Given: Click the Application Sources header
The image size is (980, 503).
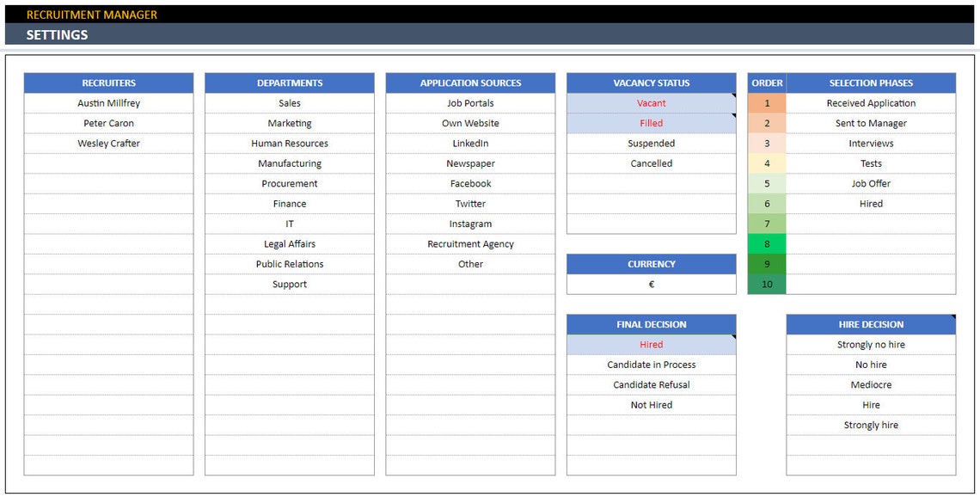Looking at the screenshot, I should (x=470, y=83).
